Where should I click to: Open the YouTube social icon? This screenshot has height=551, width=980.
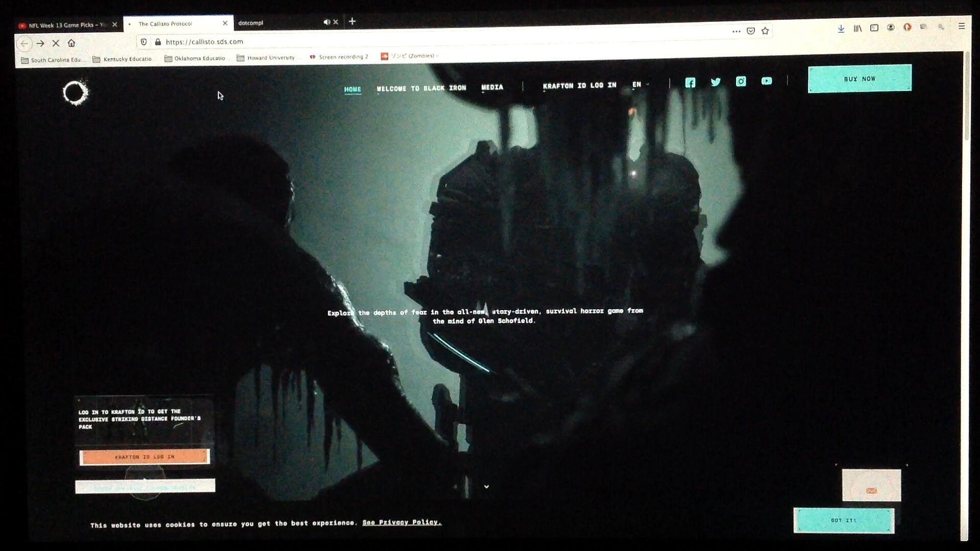coord(767,81)
